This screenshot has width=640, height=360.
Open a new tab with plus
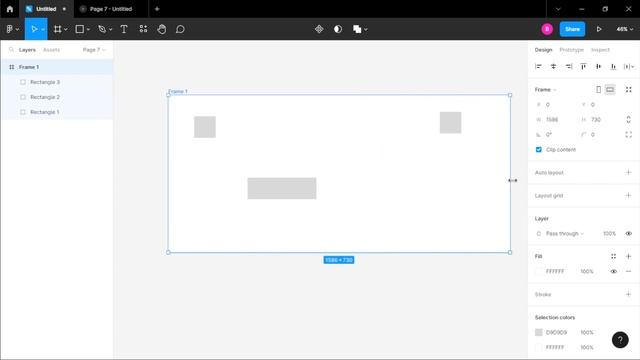[x=157, y=9]
